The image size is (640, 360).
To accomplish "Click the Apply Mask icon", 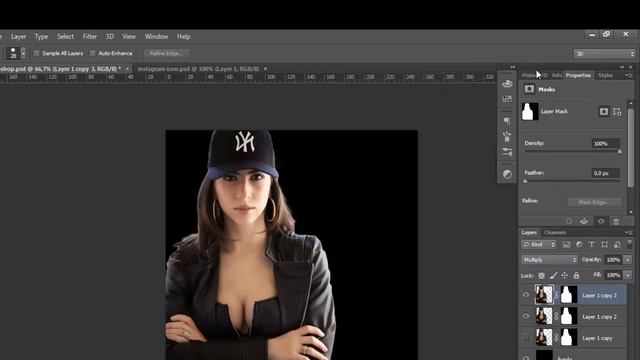I will [x=584, y=221].
